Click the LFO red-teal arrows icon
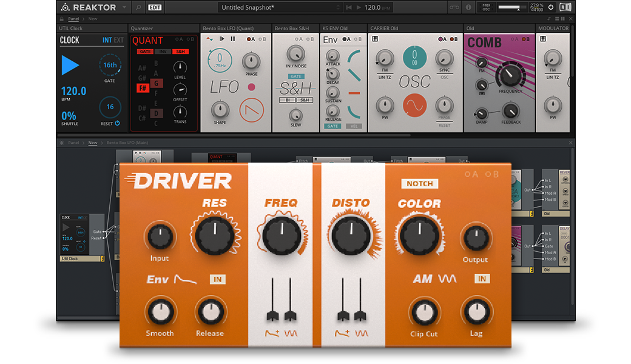The height and width of the screenshot is (364, 631). coord(210,39)
